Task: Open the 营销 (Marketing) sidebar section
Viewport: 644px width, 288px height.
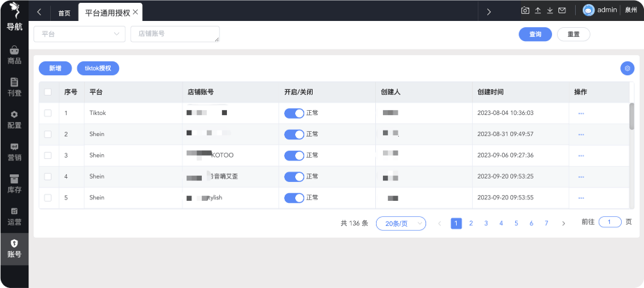Action: tap(14, 151)
